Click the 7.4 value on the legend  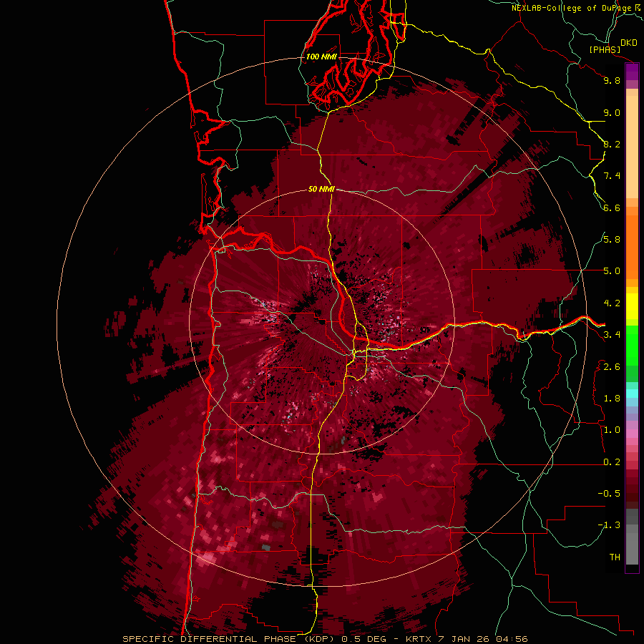click(612, 176)
